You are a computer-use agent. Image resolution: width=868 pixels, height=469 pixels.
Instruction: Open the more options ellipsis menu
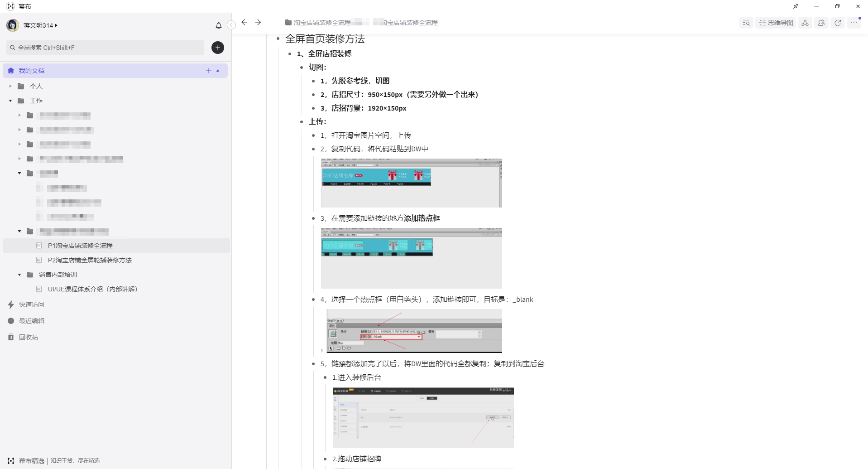[854, 23]
